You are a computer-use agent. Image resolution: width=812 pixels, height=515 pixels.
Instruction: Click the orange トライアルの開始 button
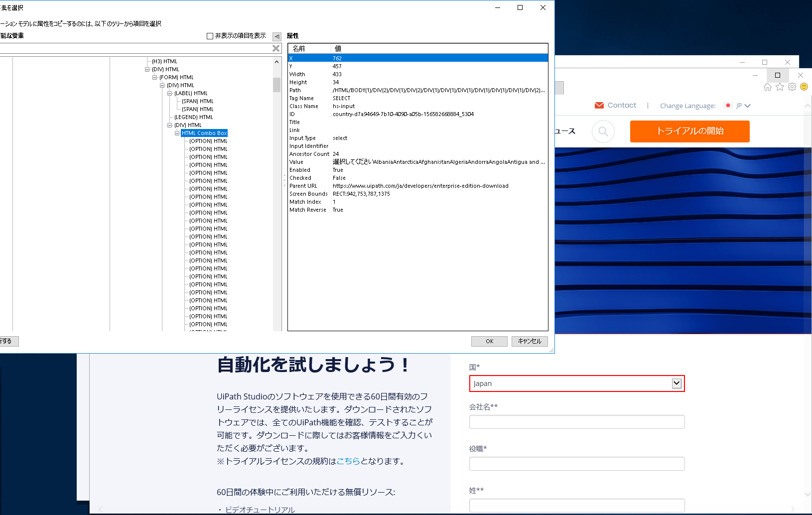pyautogui.click(x=690, y=131)
